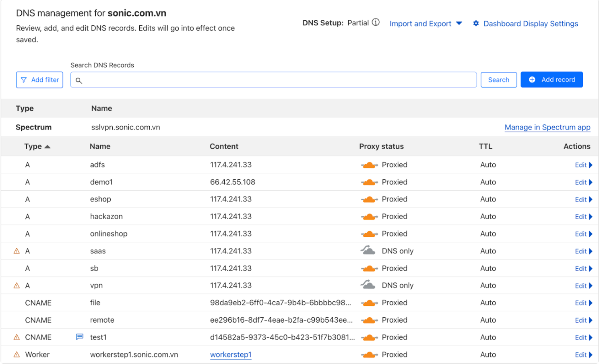Sort records by the Type column arrow
This screenshot has height=364, width=599.
click(48, 147)
